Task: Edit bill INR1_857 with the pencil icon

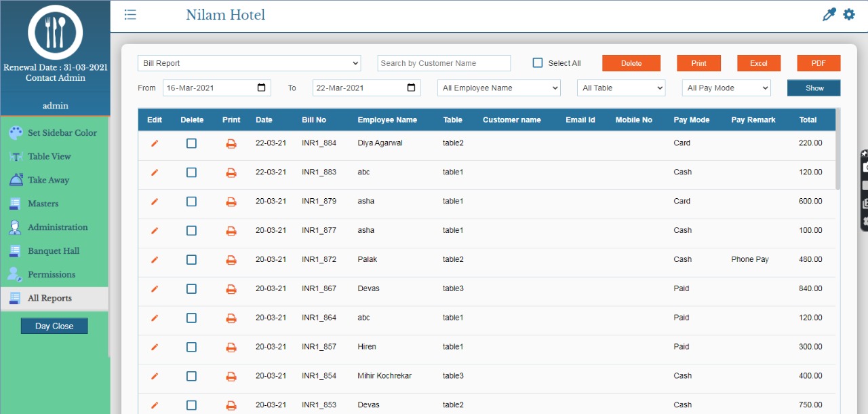Action: coord(155,347)
